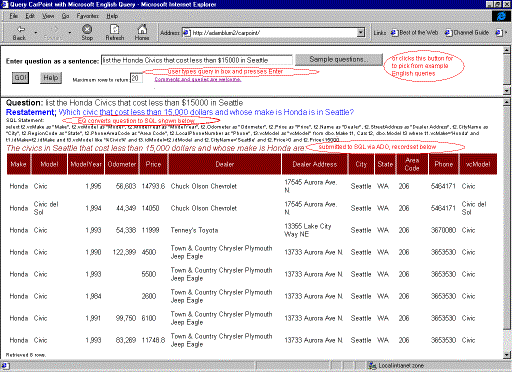Screen dimensions: 512x384
Task: Open the Best of the Web link
Action: pyautogui.click(x=414, y=33)
